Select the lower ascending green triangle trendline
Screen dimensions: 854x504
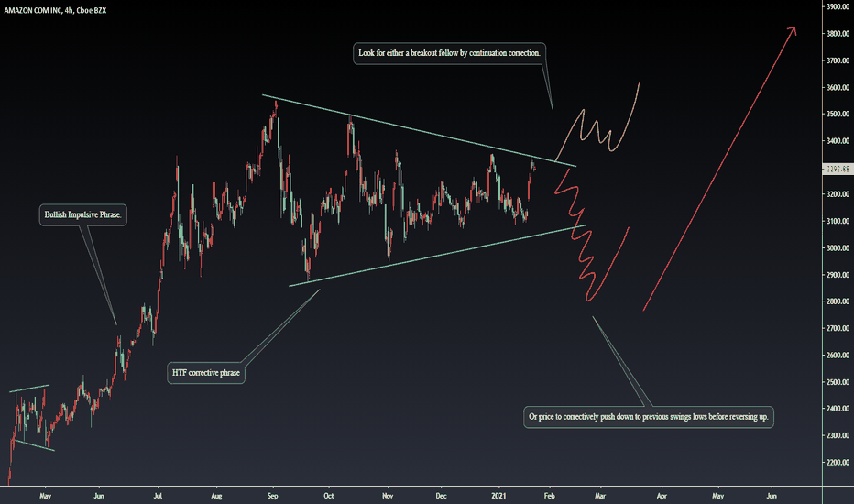437,256
